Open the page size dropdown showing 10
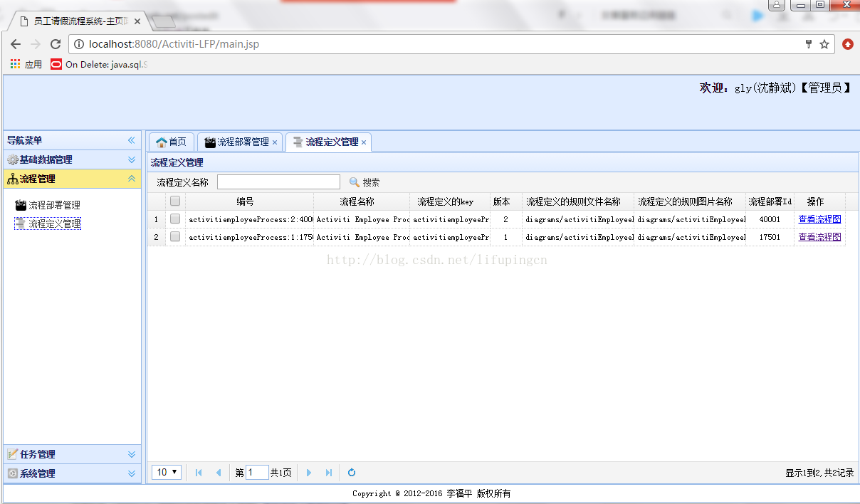The width and height of the screenshot is (860, 504). [x=167, y=472]
